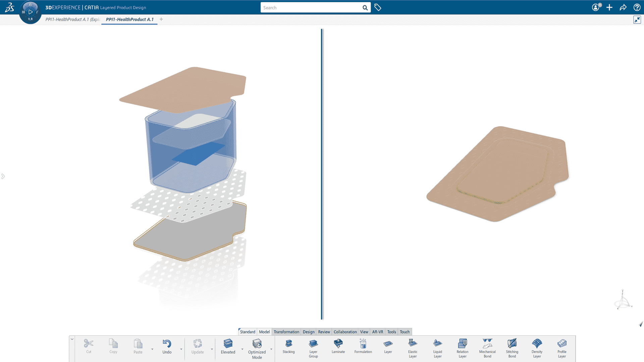Switch to the Transformation tab
This screenshot has height=362, width=644.
pyautogui.click(x=286, y=332)
